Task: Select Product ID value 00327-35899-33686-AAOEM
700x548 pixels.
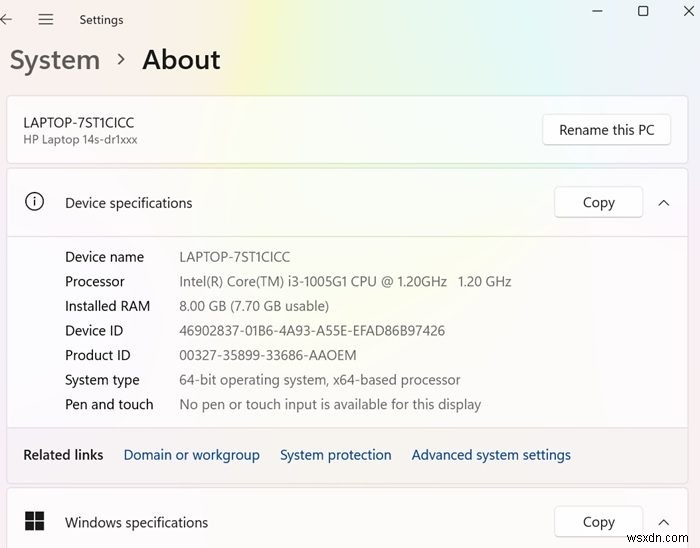Action: pyautogui.click(x=267, y=355)
